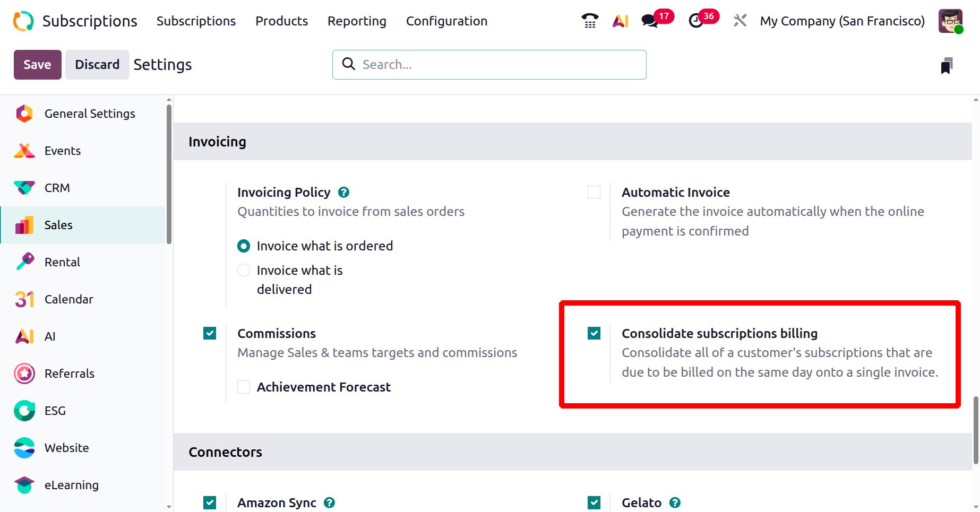Click the settings Search input field
The width and height of the screenshot is (980, 512).
coord(499,65)
